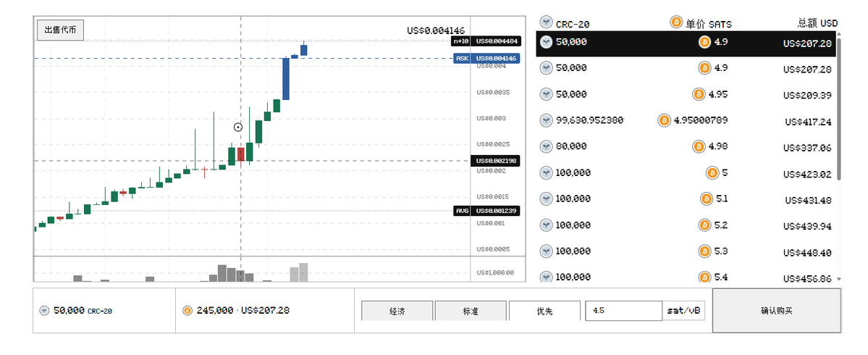Image resolution: width=868 pixels, height=355 pixels.
Task: Select the 80,000 order quantity
Action: (571, 146)
